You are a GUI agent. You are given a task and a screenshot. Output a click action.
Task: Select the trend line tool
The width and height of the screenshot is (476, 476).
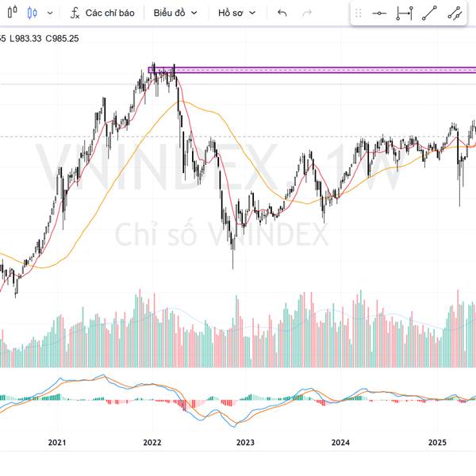pos(429,13)
